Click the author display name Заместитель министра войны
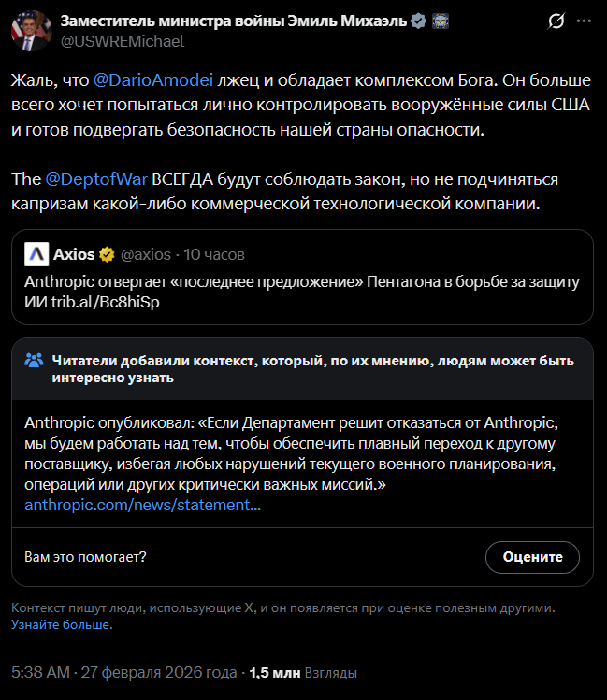This screenshot has height=700, width=607. click(234, 21)
